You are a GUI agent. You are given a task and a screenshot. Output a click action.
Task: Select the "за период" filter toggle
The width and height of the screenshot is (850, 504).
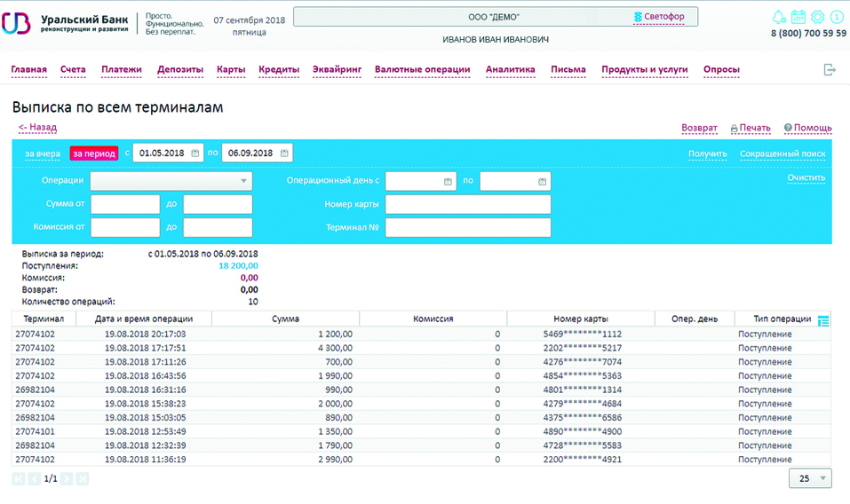(95, 153)
